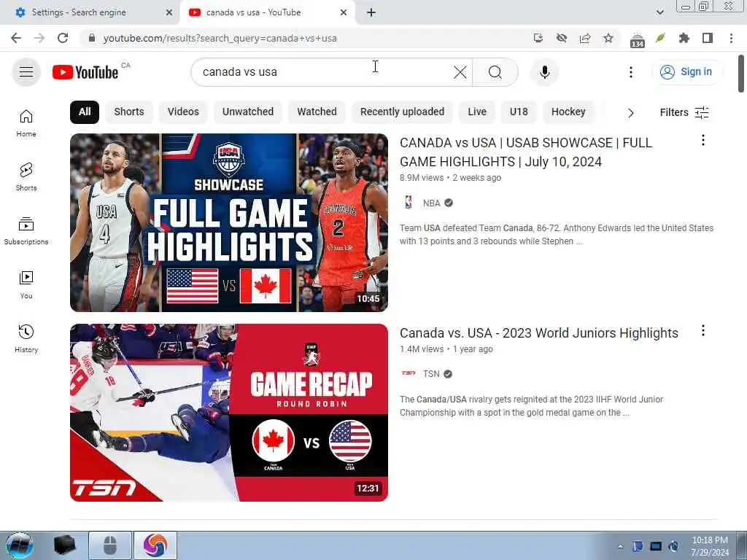Open CANADA vs USA USAB SHOWCASE video title
The image size is (747, 560).
coord(526,152)
